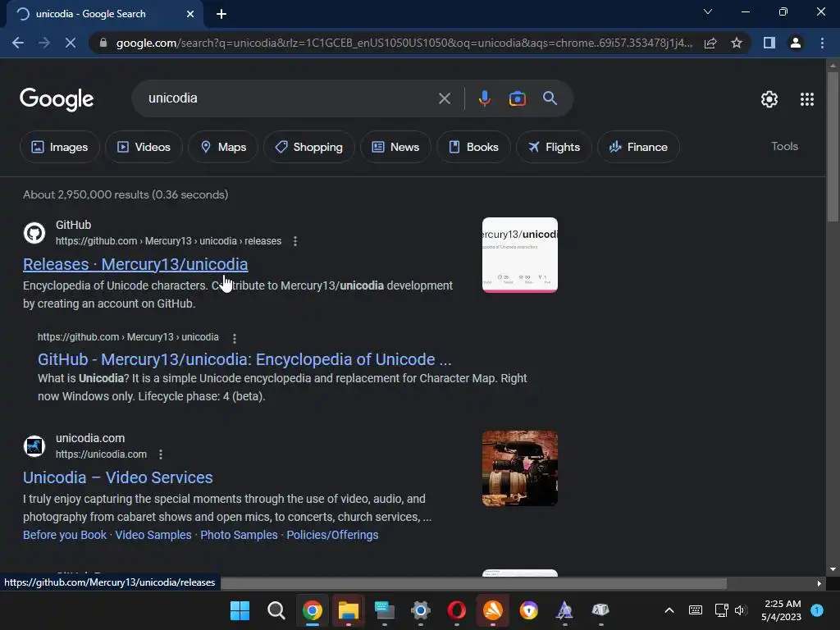Switch to Finance results
The image size is (840, 630).
pyautogui.click(x=638, y=147)
